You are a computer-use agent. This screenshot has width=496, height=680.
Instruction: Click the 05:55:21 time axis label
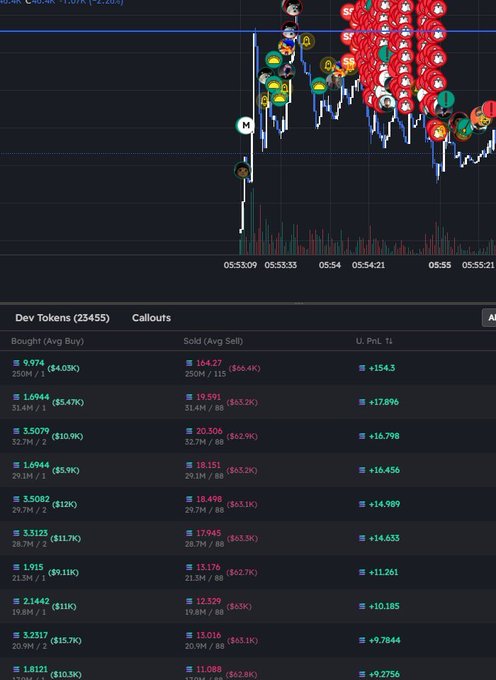coord(478,265)
